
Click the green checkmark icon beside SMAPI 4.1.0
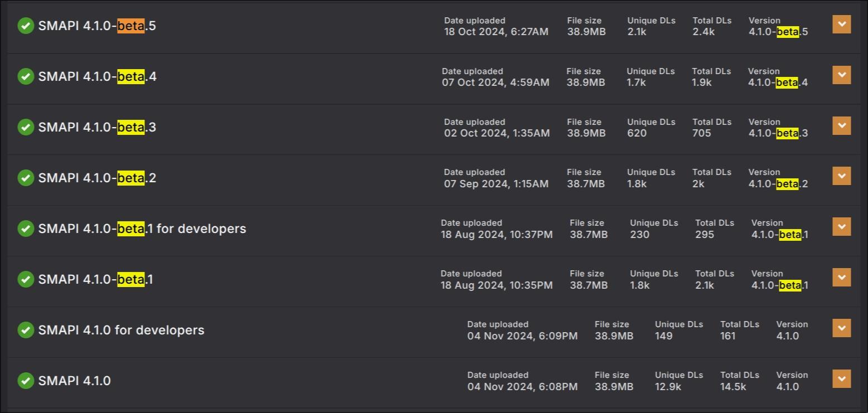26,381
